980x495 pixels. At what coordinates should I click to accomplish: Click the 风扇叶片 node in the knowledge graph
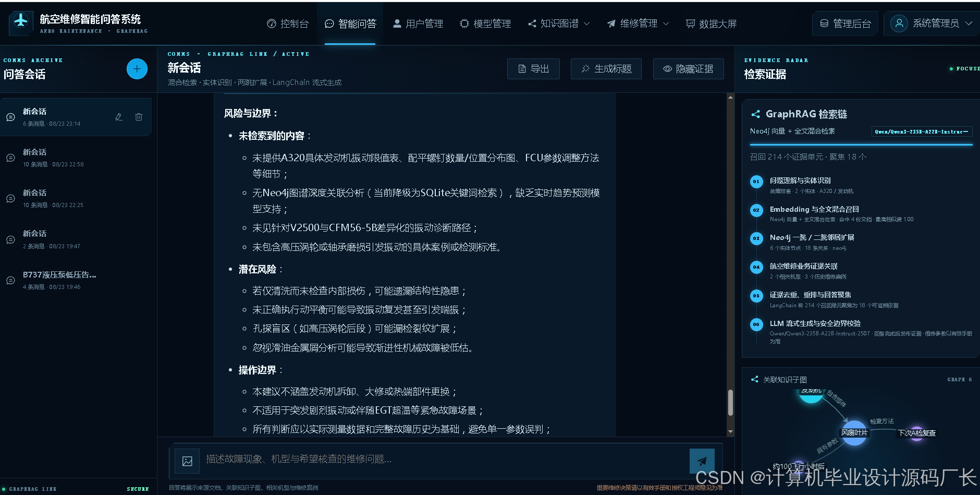tap(854, 432)
